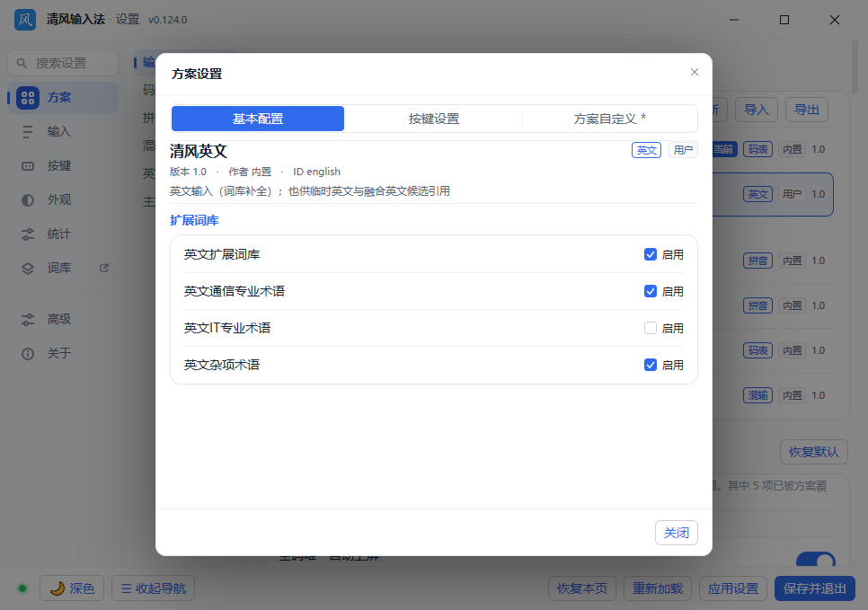This screenshot has width=868, height=610.
Task: Click the 当前 badge in scheme list
Action: coord(723,149)
